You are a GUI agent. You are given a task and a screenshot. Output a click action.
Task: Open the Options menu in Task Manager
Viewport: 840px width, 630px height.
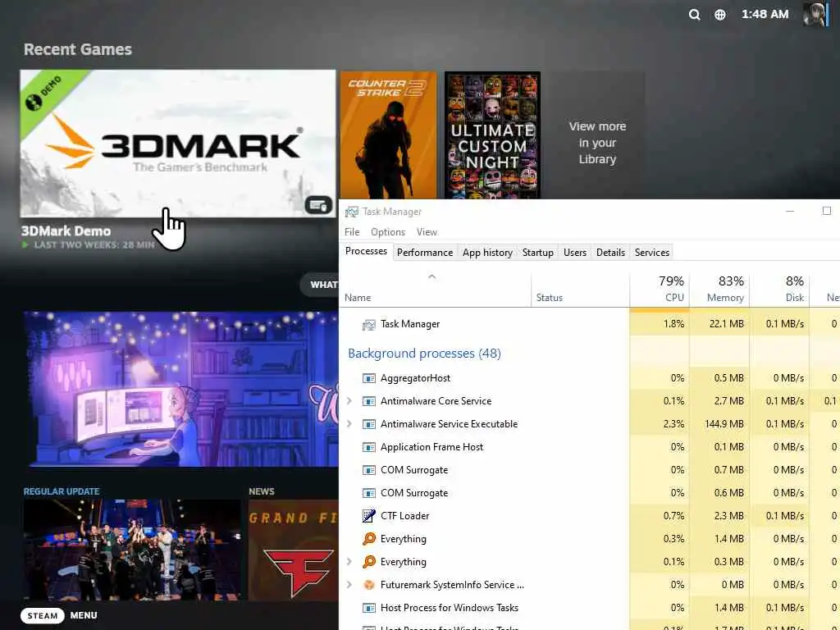click(388, 232)
